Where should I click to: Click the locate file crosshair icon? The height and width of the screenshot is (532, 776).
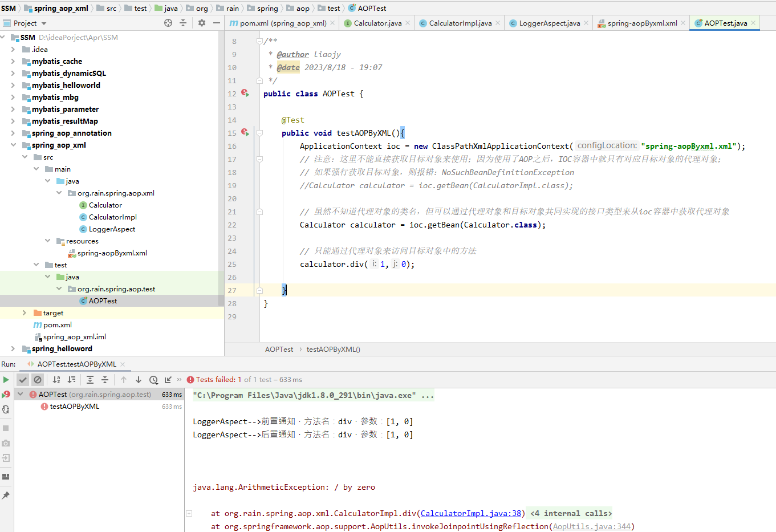click(168, 23)
